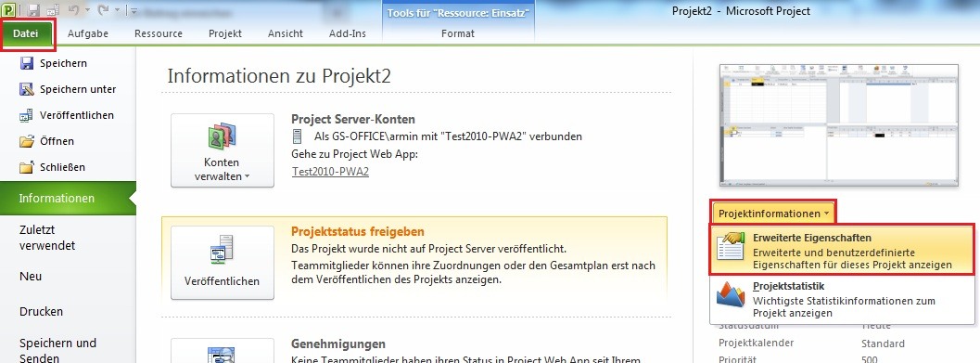Viewport: 980px width, 363px height.
Task: Click the redo arrow in title bar
Action: (x=103, y=9)
